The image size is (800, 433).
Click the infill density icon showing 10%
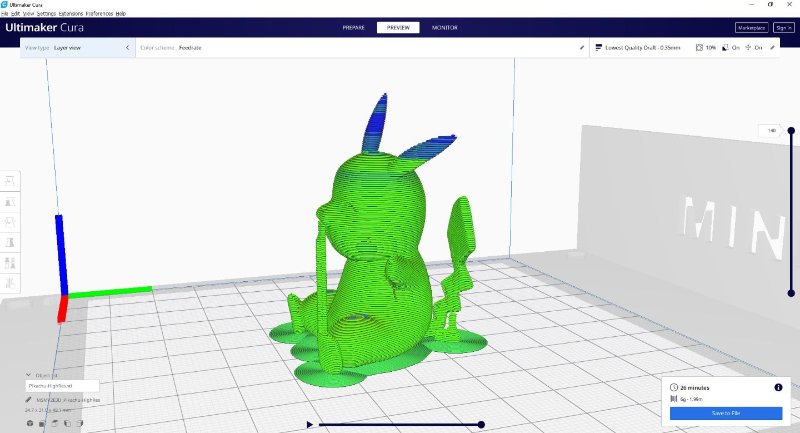tap(699, 47)
